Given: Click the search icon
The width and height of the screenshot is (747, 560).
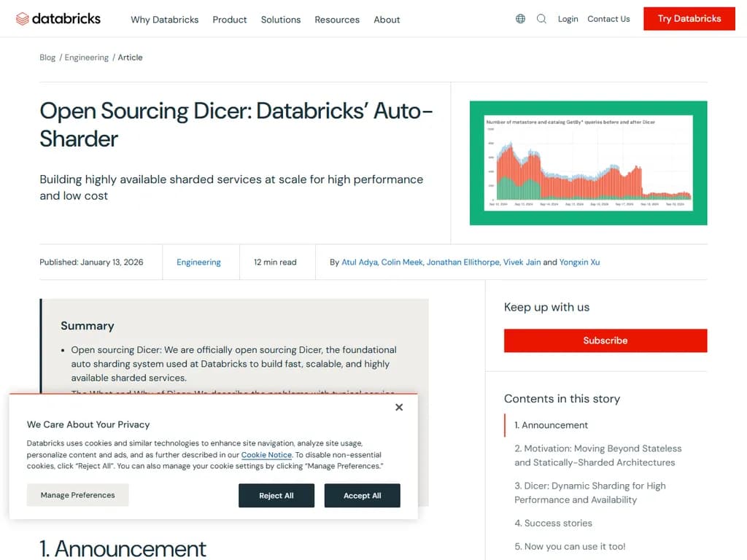Looking at the screenshot, I should pyautogui.click(x=542, y=18).
